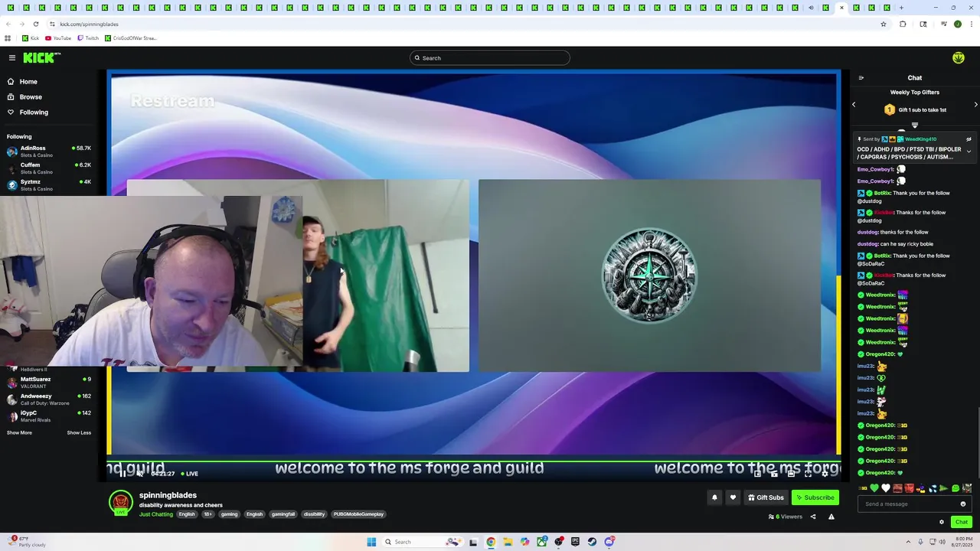Toggle theater mode in player
980x551 pixels.
pos(791,473)
